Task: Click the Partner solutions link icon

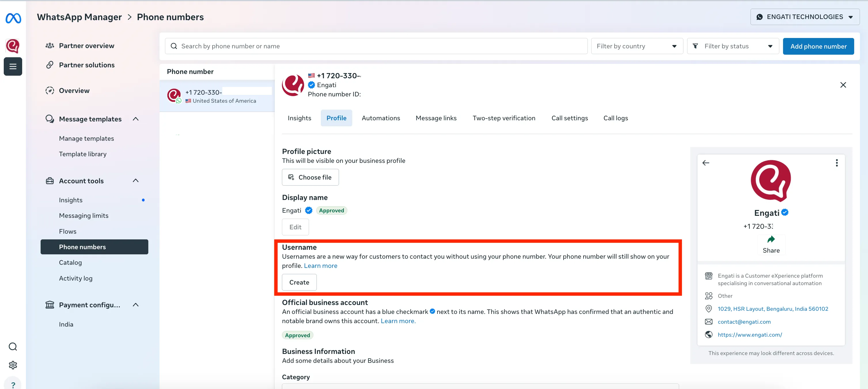Action: [x=50, y=65]
